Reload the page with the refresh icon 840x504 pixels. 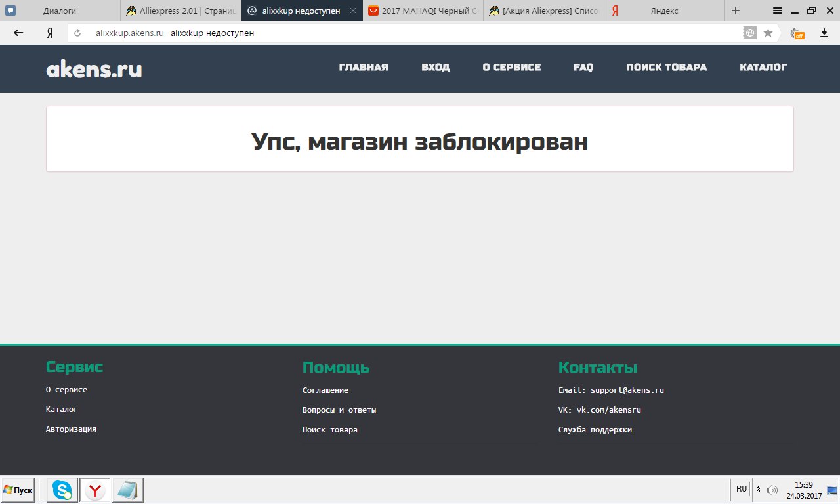[x=77, y=33]
